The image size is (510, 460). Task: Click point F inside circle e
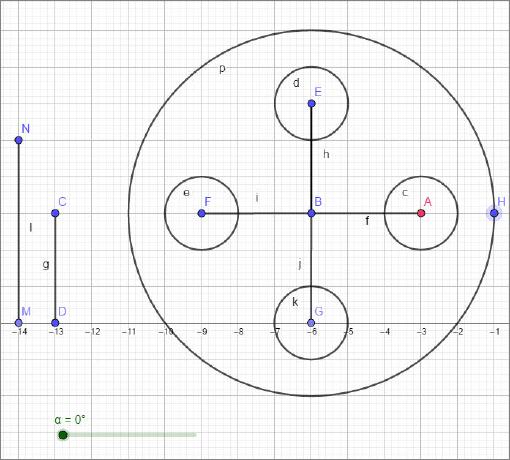pos(201,213)
